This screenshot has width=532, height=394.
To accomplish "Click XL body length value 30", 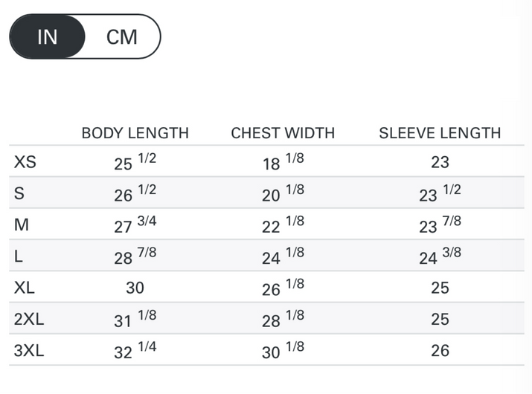I will pos(135,288).
